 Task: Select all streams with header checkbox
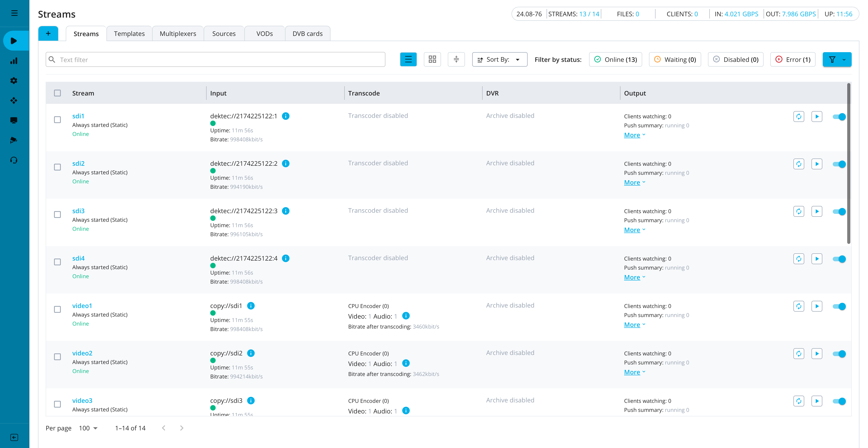[58, 93]
